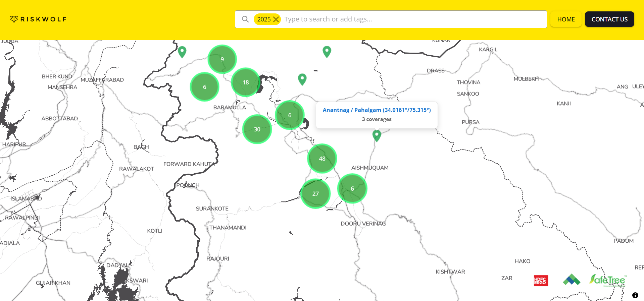This screenshot has width=644, height=301.
Task: Select the map pin below the Anantnag tooltip
Action: pyautogui.click(x=377, y=135)
